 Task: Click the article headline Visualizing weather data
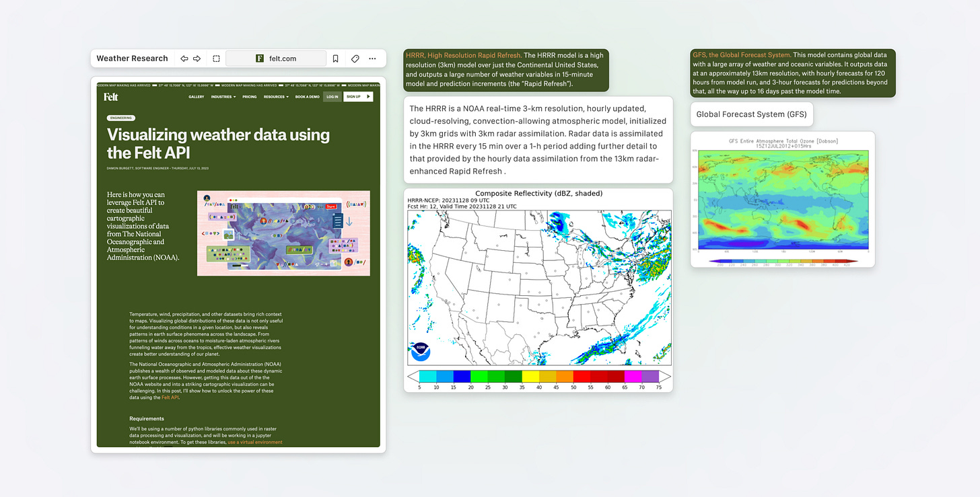pyautogui.click(x=218, y=143)
